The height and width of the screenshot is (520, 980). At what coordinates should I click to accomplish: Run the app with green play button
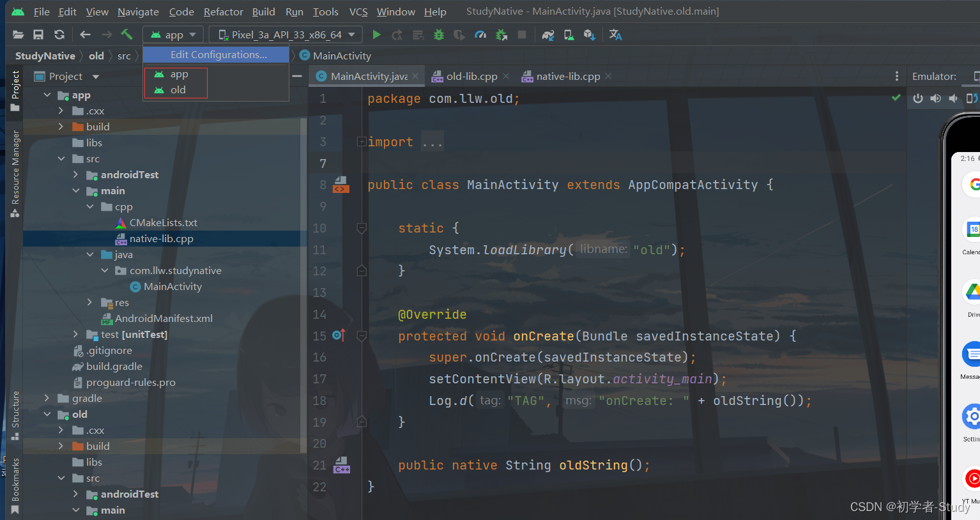pos(376,34)
